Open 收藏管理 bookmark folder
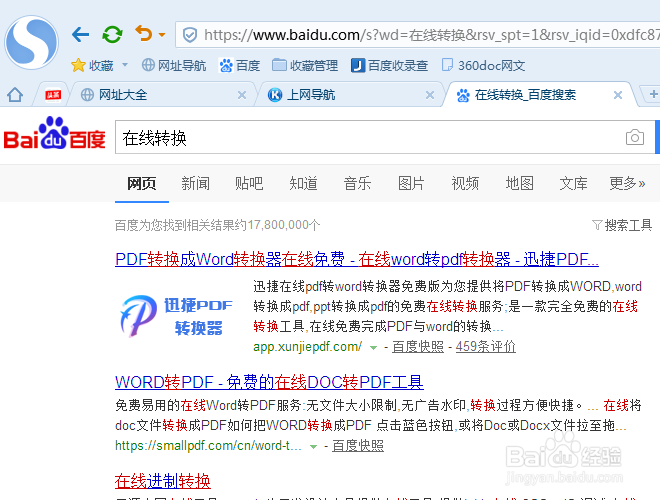The width and height of the screenshot is (660, 500). click(x=305, y=65)
